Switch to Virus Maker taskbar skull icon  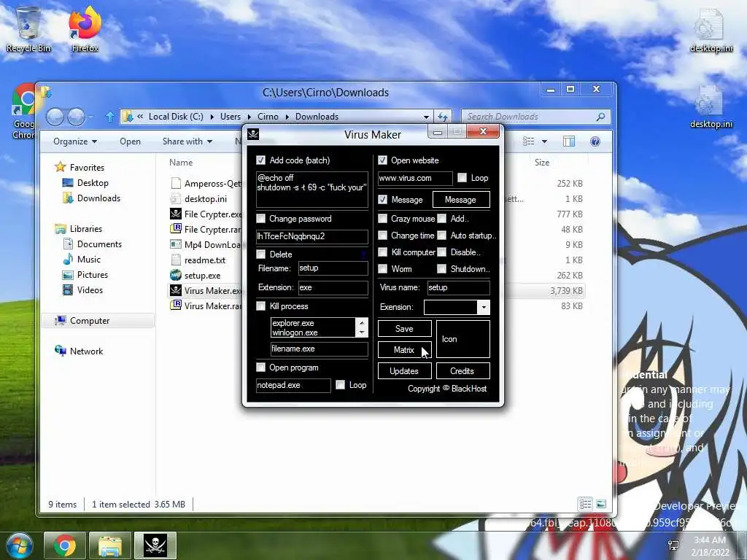point(155,545)
